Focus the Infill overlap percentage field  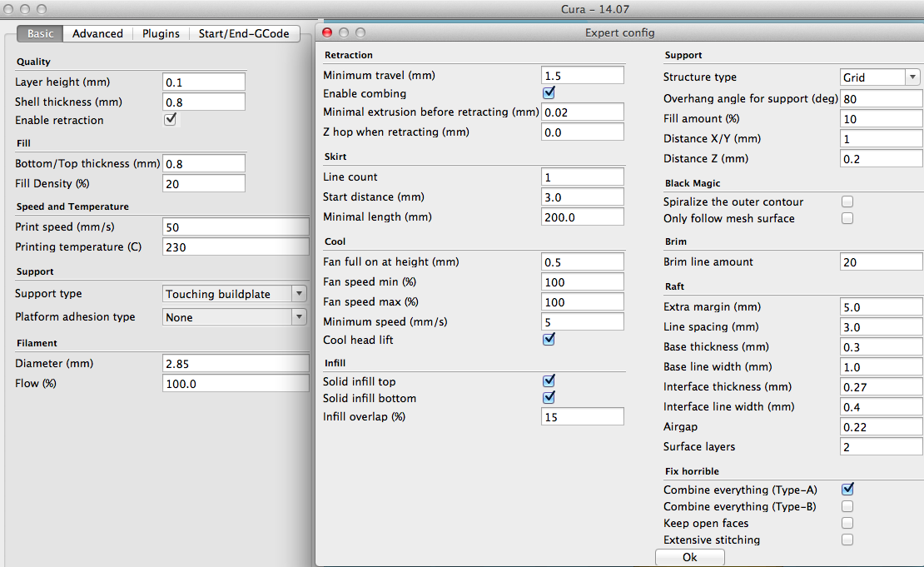[x=582, y=417]
